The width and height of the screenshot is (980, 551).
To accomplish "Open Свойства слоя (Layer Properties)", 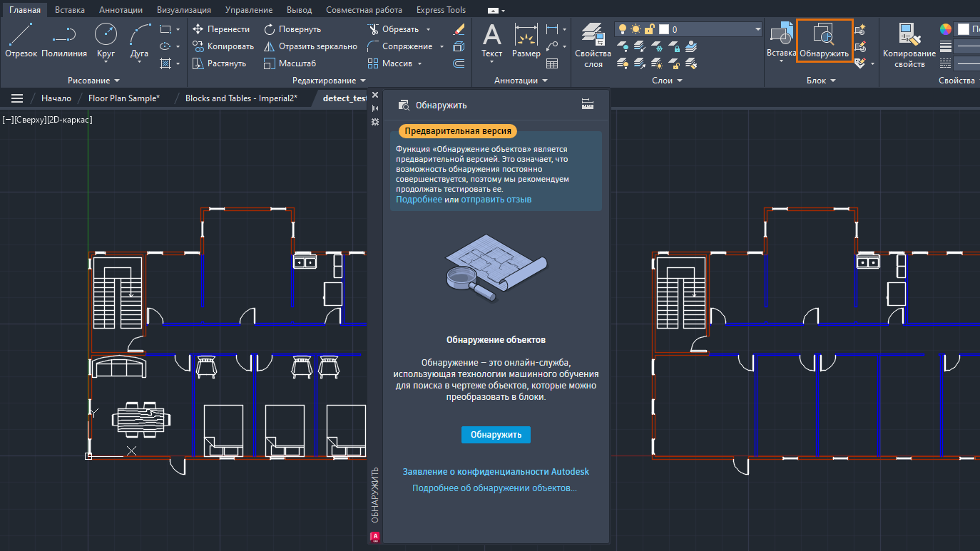I will pyautogui.click(x=593, y=41).
